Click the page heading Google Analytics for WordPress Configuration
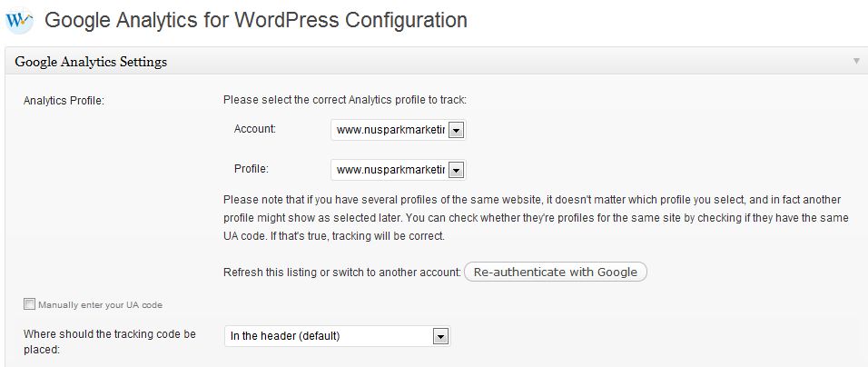 click(x=256, y=20)
